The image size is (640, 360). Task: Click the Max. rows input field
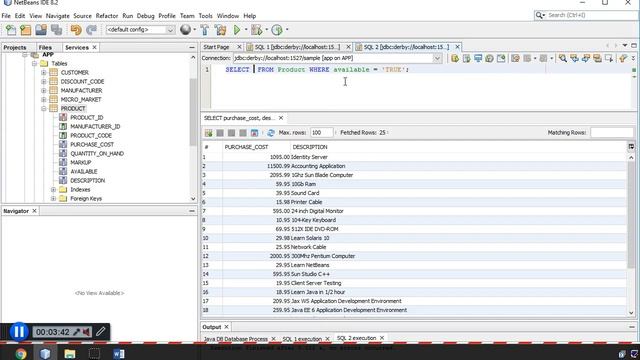point(322,133)
